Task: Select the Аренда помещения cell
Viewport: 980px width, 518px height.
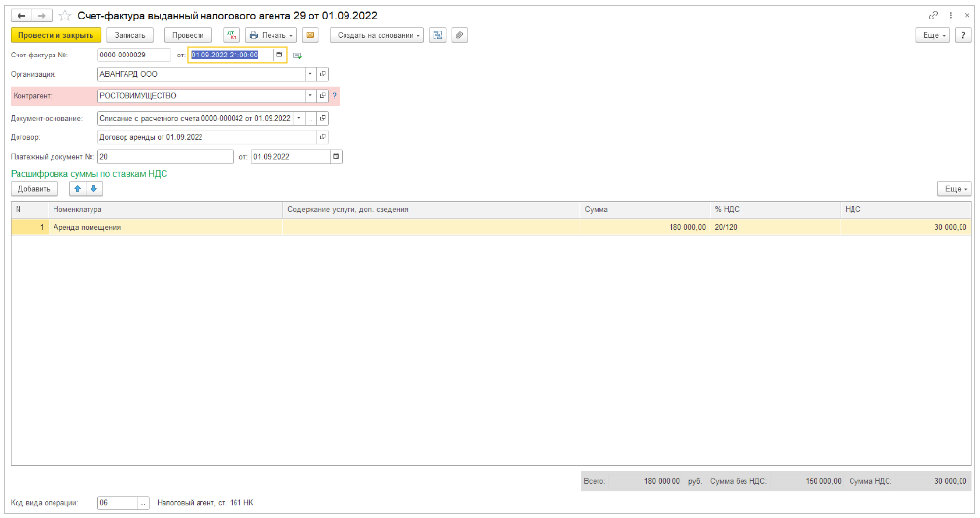Action: [x=165, y=227]
